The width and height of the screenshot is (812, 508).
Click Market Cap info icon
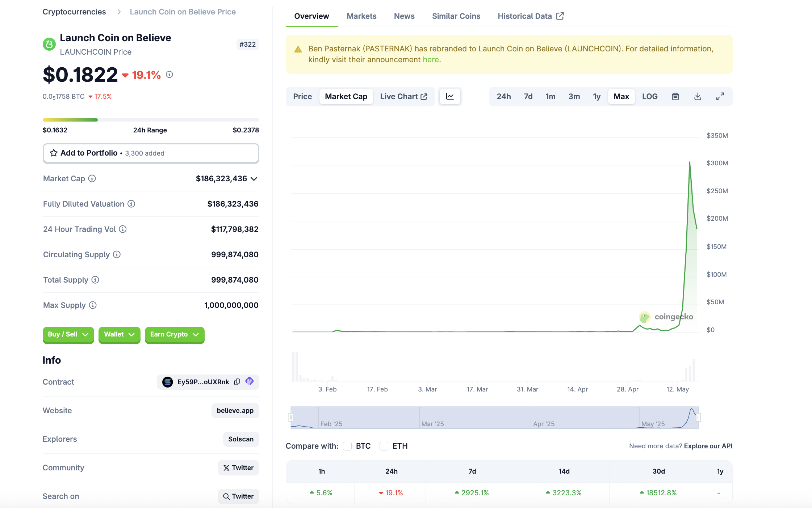point(92,179)
